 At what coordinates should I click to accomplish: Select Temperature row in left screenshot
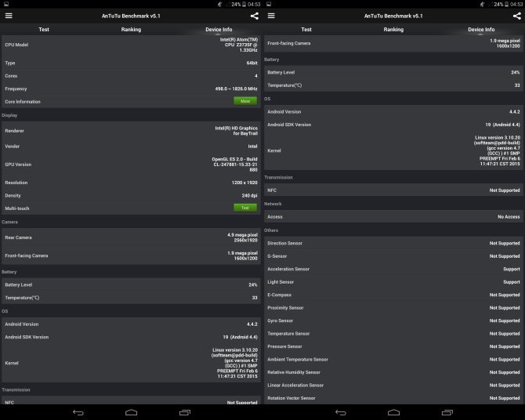(x=132, y=298)
